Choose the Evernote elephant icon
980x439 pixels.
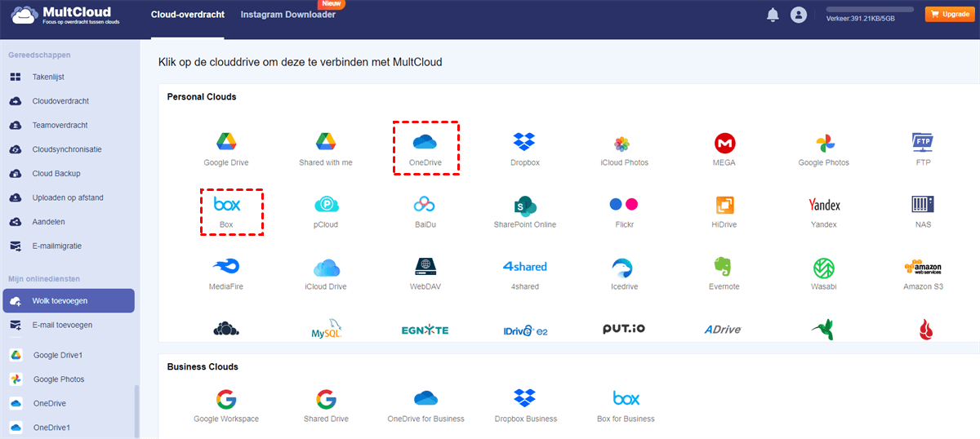pos(724,267)
